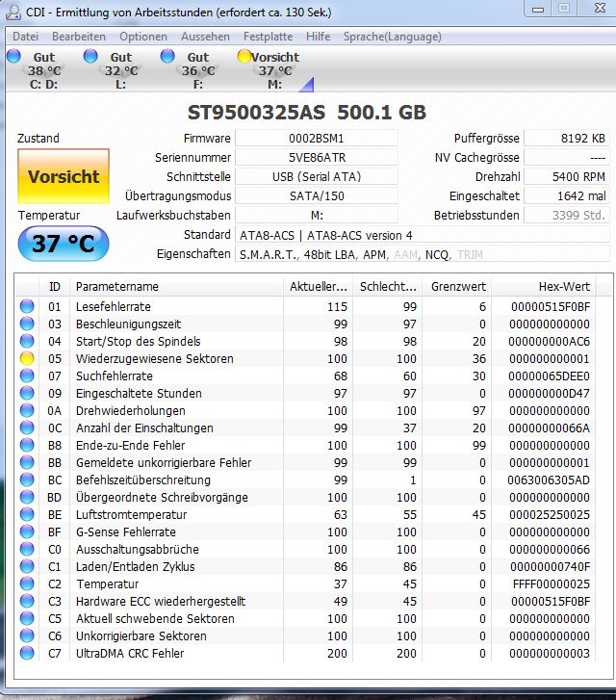The image size is (616, 700).
Task: Select the L: disk with 32 °C
Action: tap(114, 70)
